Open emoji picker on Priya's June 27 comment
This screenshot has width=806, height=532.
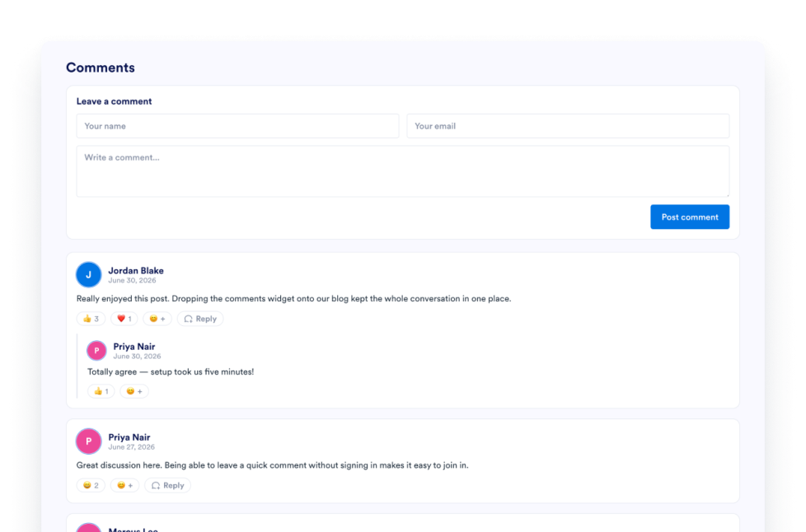click(125, 485)
